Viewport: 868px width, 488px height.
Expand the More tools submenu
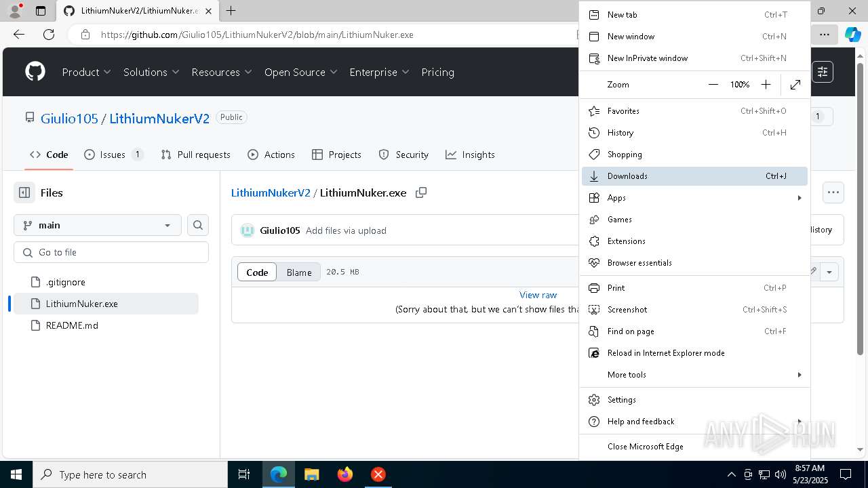(x=694, y=375)
